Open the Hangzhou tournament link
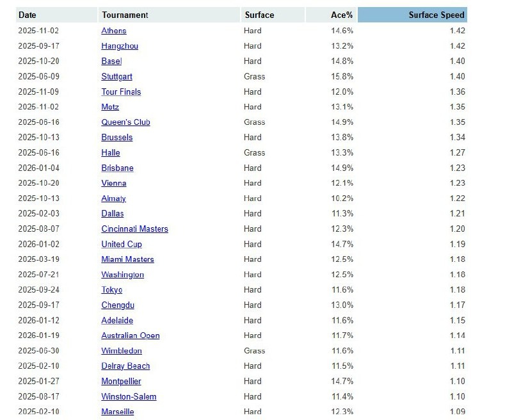This screenshot has height=420, width=512. (120, 46)
